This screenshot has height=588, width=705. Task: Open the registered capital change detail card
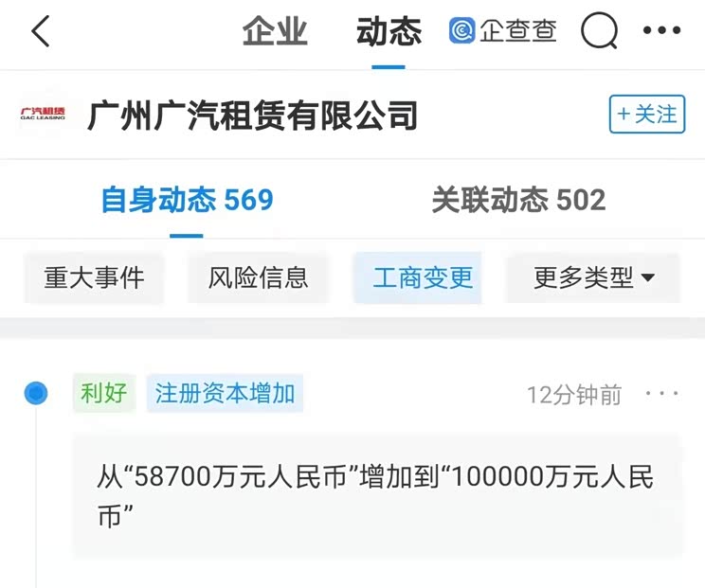click(x=377, y=496)
